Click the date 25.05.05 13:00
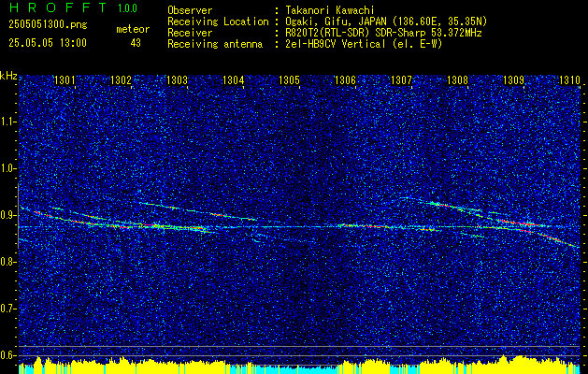588x374 pixels. pyautogui.click(x=48, y=43)
